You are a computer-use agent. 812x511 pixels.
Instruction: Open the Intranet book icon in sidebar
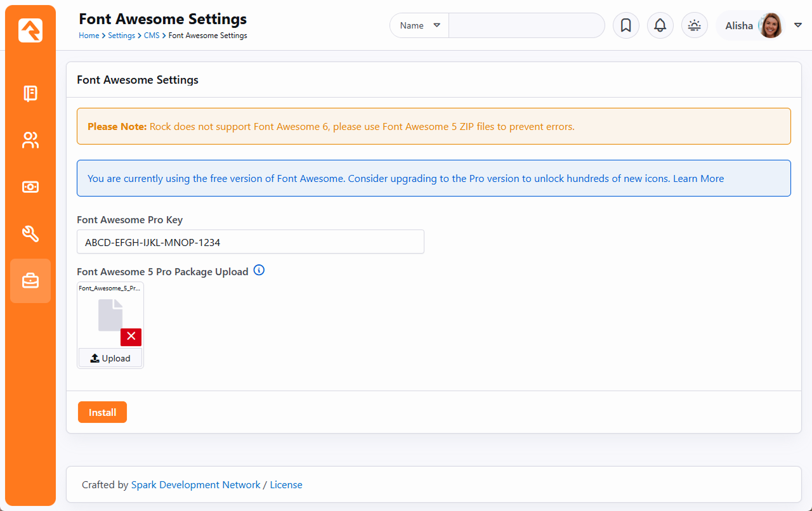[x=30, y=93]
